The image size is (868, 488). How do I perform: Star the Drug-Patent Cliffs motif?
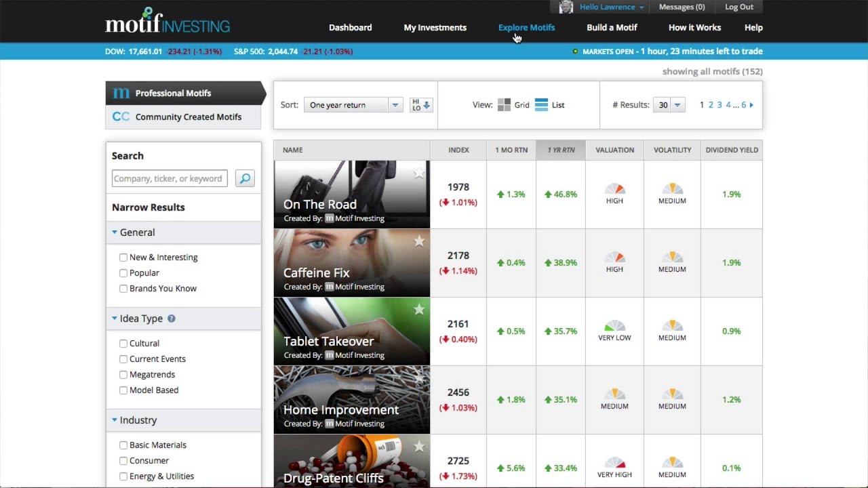419,447
